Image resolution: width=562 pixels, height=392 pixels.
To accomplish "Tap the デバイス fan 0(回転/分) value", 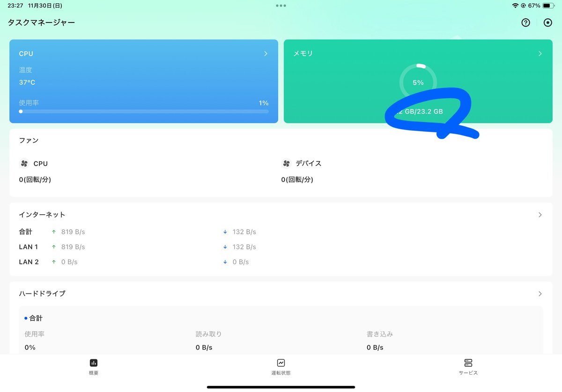I will (x=297, y=180).
